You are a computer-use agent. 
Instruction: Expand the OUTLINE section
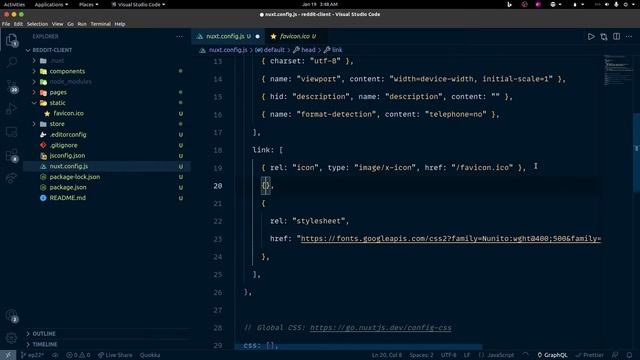point(44,333)
